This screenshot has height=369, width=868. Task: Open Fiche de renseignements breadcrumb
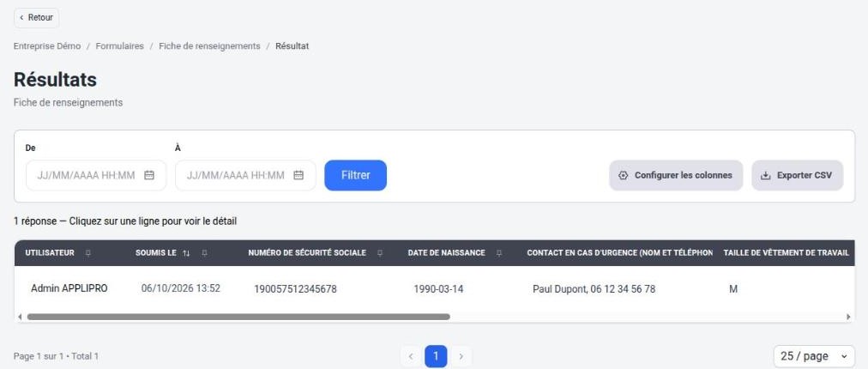209,46
